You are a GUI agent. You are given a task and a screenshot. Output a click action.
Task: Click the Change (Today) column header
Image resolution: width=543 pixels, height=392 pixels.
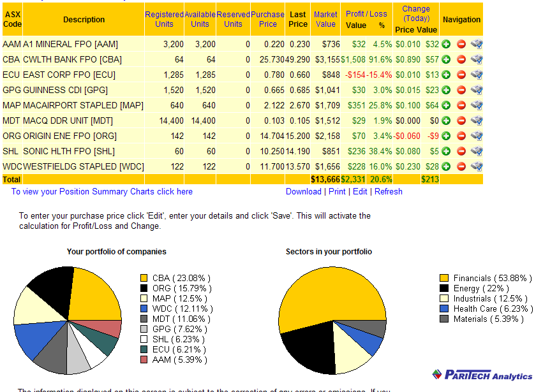(416, 13)
